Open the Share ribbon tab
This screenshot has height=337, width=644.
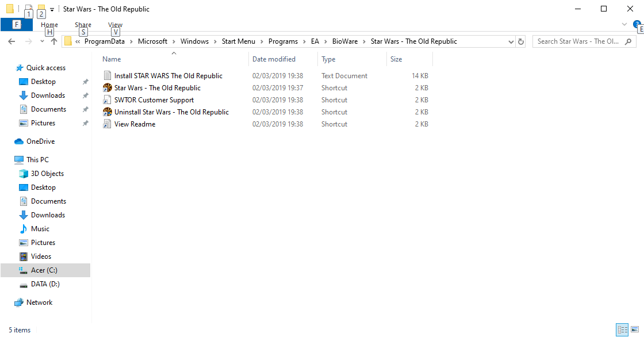pyautogui.click(x=83, y=25)
